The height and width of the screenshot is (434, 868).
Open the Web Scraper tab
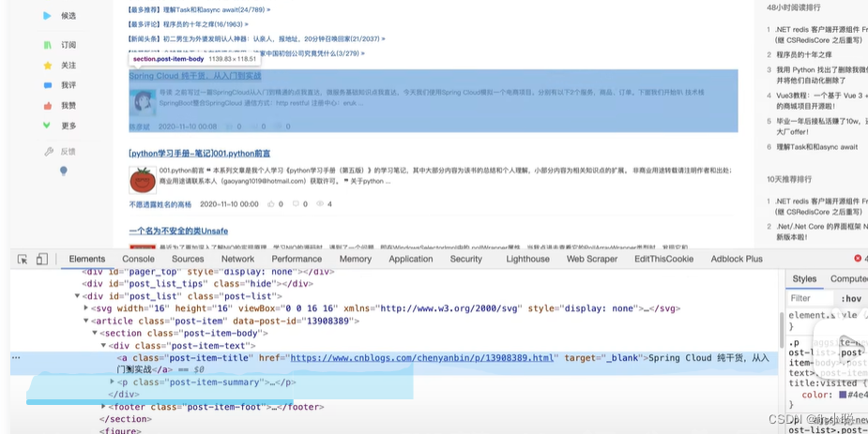[592, 259]
